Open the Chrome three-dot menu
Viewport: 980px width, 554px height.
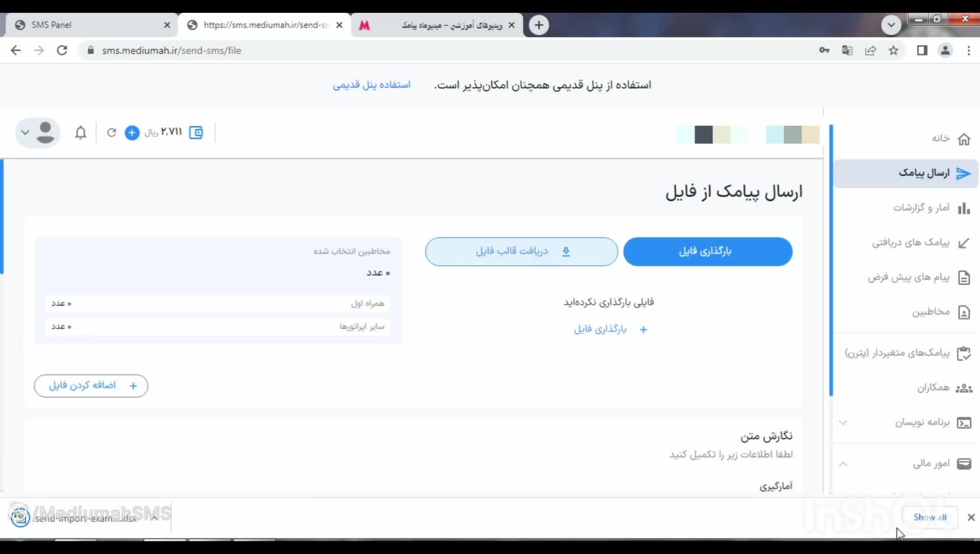click(x=969, y=50)
